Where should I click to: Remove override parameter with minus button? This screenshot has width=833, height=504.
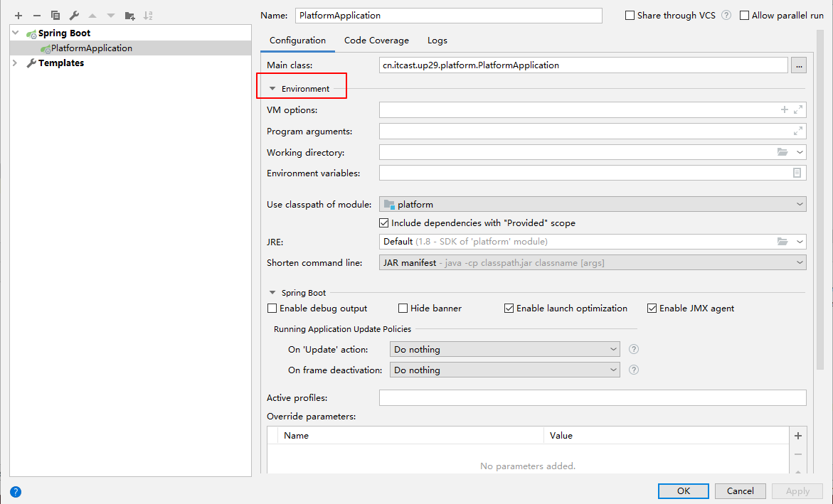click(798, 454)
